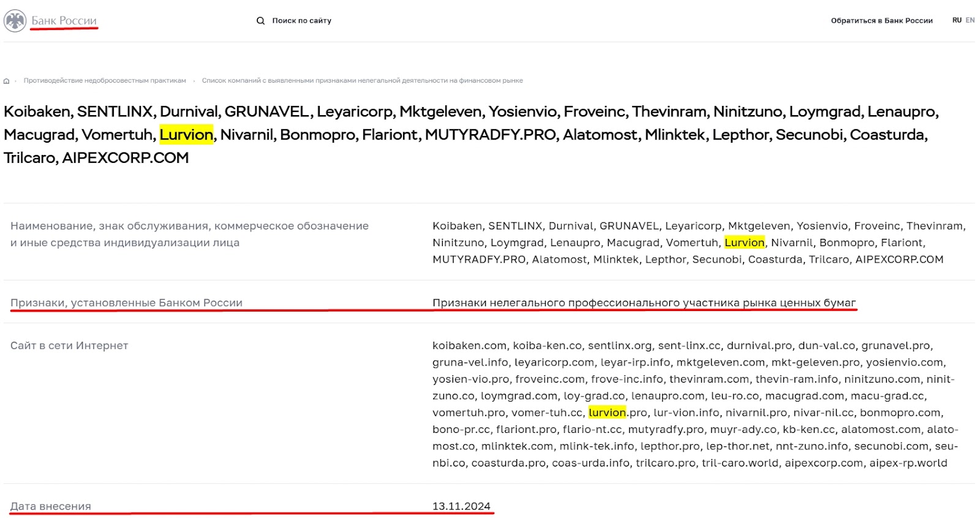Click the date 13.11.2024

click(461, 506)
